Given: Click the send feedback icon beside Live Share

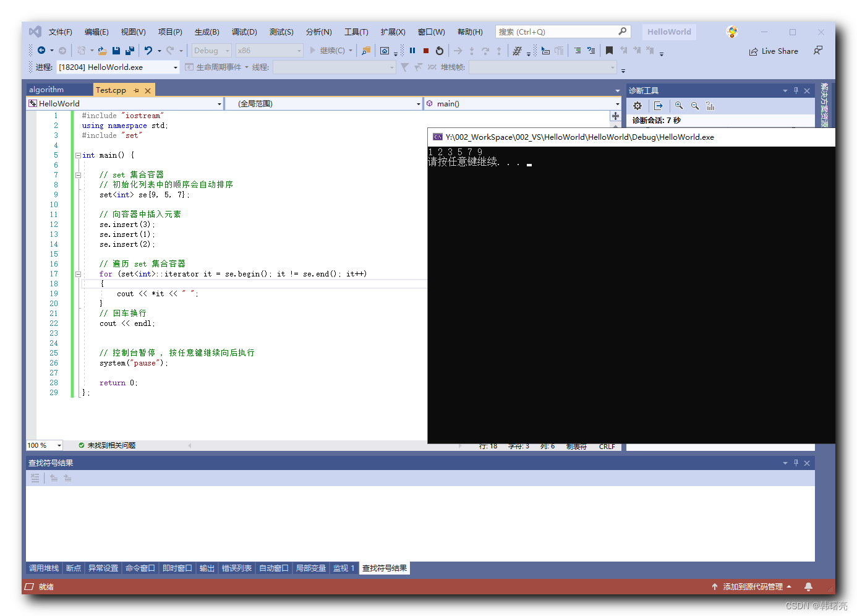Looking at the screenshot, I should point(818,51).
